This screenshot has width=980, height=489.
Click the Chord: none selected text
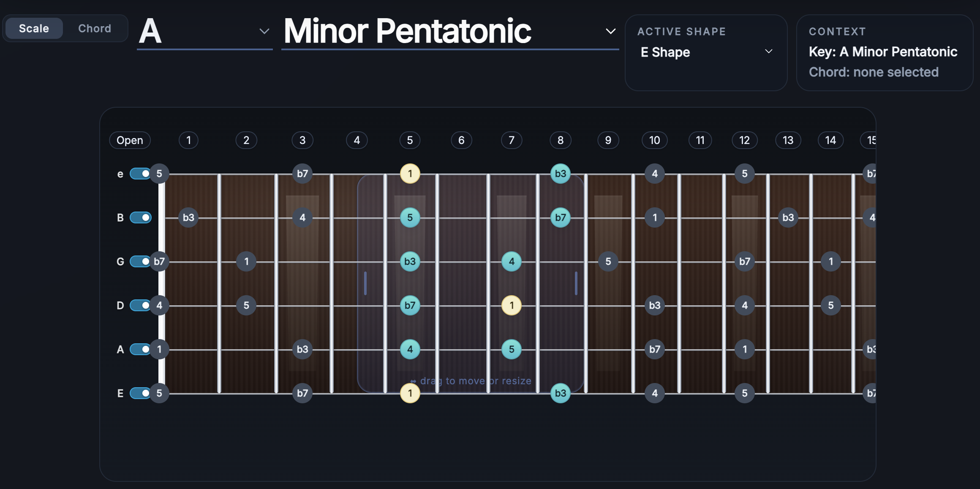874,72
